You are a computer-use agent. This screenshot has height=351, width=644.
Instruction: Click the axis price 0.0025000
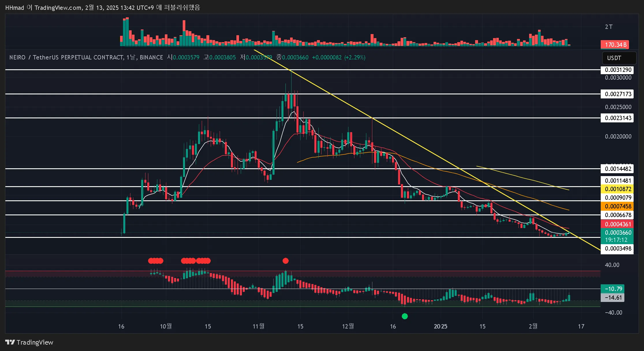tap(618, 107)
